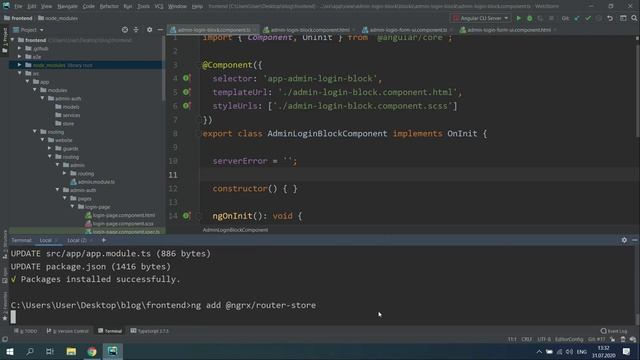Toggle tool window quick access at bottom-left corner

4,339
